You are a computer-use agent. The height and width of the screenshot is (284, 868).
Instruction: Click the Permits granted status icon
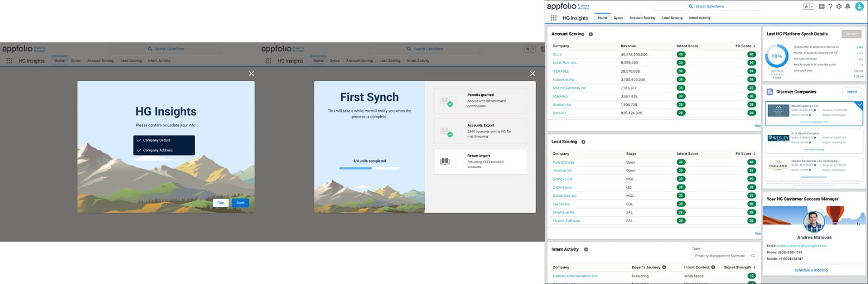[x=446, y=101]
